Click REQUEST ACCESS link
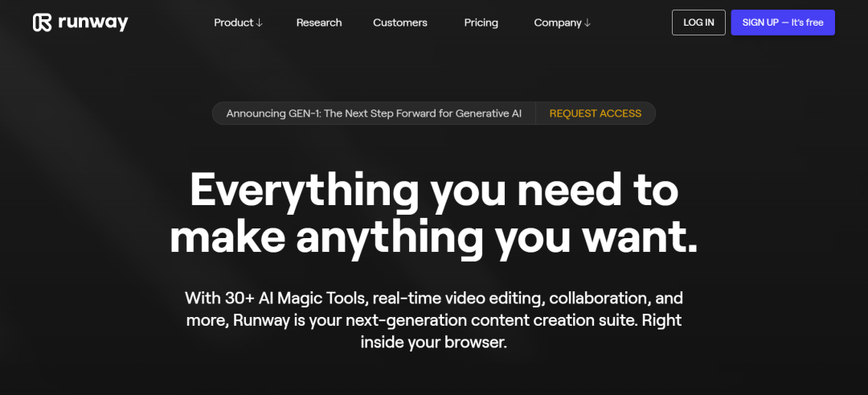 (595, 113)
